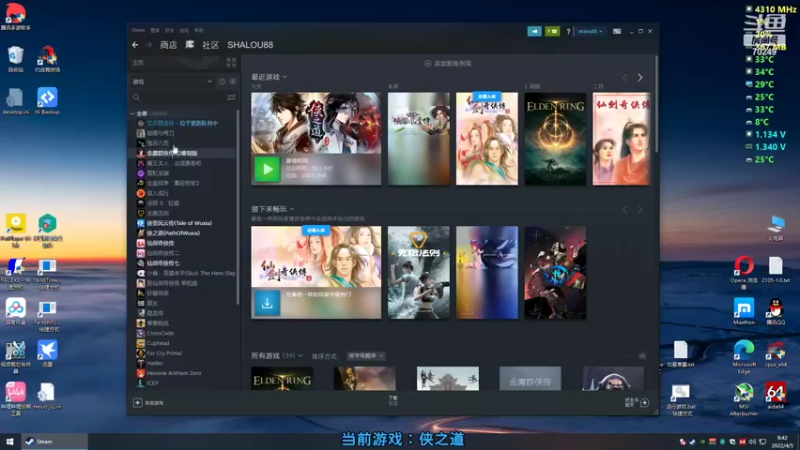The width and height of the screenshot is (800, 450).
Task: Select Cuphead in the game list
Action: coord(158,343)
